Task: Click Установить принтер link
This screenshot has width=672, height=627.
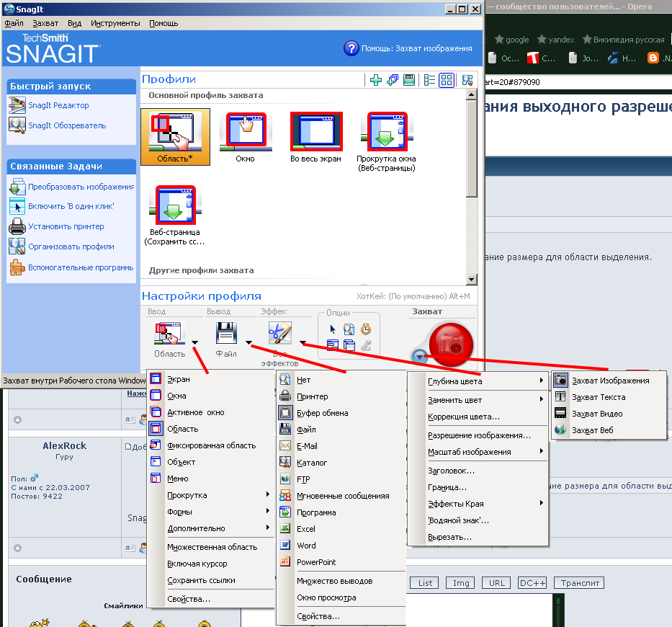Action: click(66, 226)
